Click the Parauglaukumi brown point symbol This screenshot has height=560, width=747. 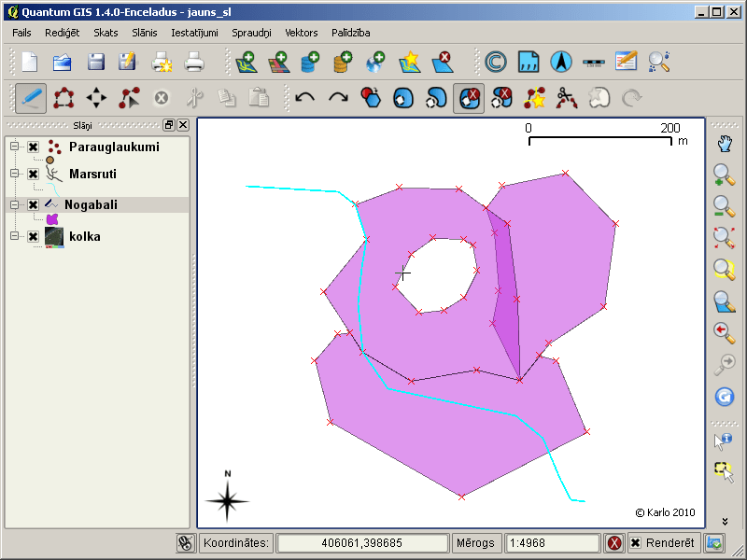49,160
